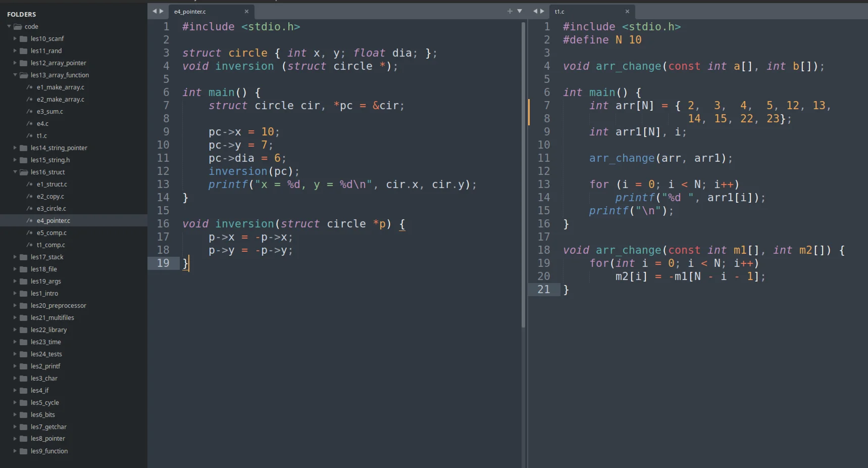
Task: Select the les9_function folder name
Action: coord(49,451)
